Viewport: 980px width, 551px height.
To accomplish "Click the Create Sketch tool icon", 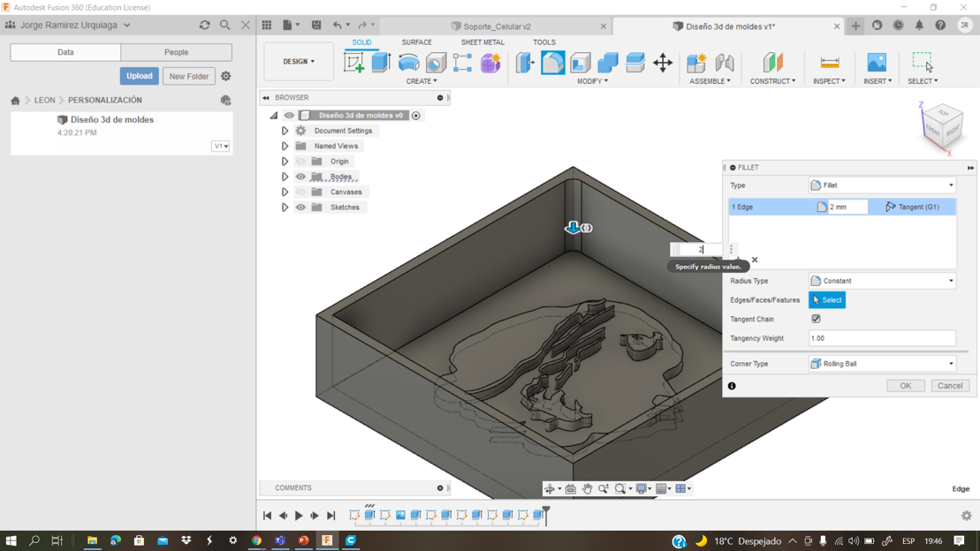I will 354,62.
